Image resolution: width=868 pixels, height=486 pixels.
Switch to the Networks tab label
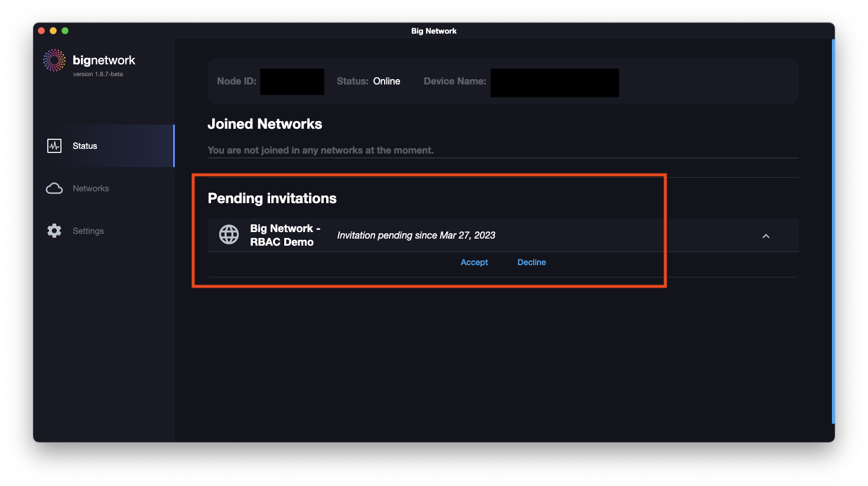pyautogui.click(x=90, y=188)
